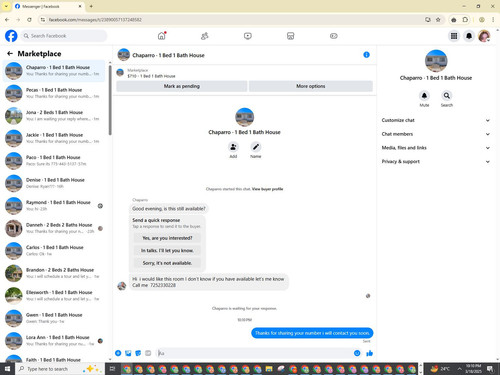500x375 pixels.
Task: Open the View buyer profile link
Action: point(267,189)
